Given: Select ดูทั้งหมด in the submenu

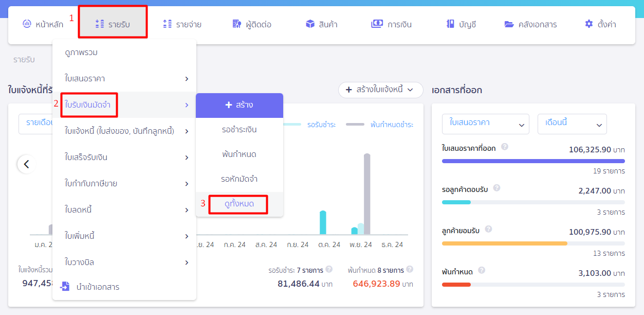Looking at the screenshot, I should (240, 204).
